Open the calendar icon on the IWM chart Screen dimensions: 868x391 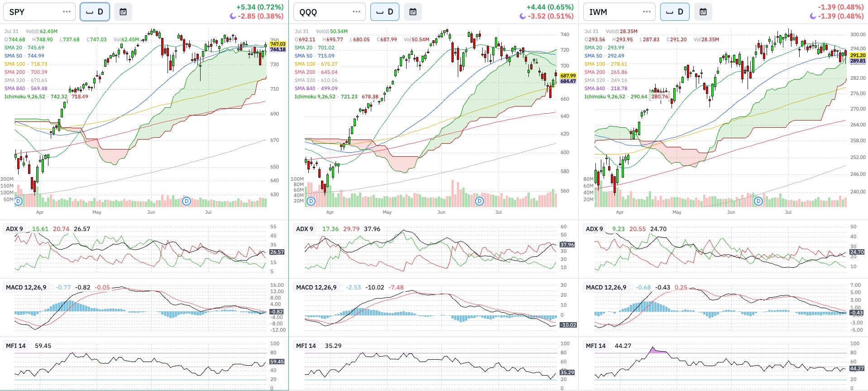click(703, 12)
